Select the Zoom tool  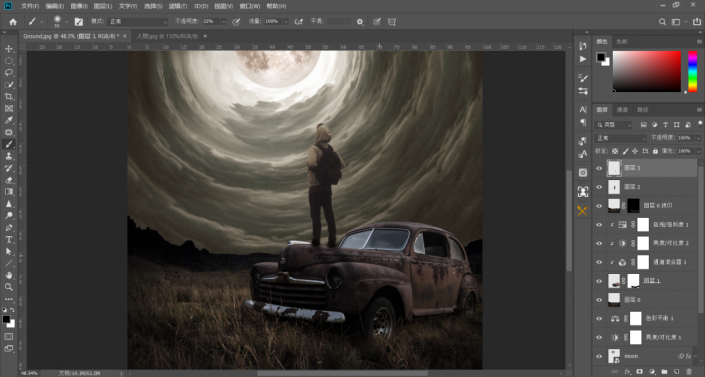(9, 287)
